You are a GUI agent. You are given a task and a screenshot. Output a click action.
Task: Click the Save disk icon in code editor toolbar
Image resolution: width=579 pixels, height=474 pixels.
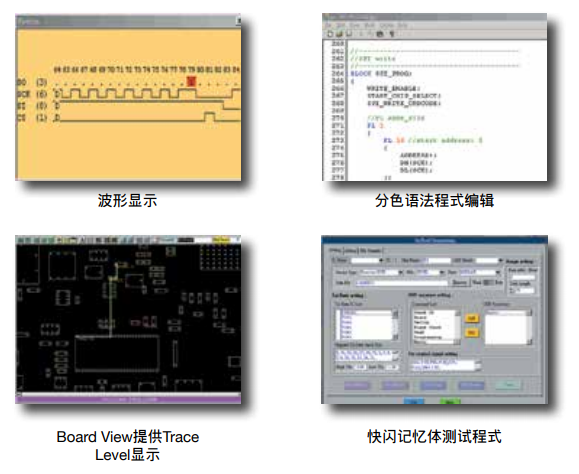click(x=349, y=34)
